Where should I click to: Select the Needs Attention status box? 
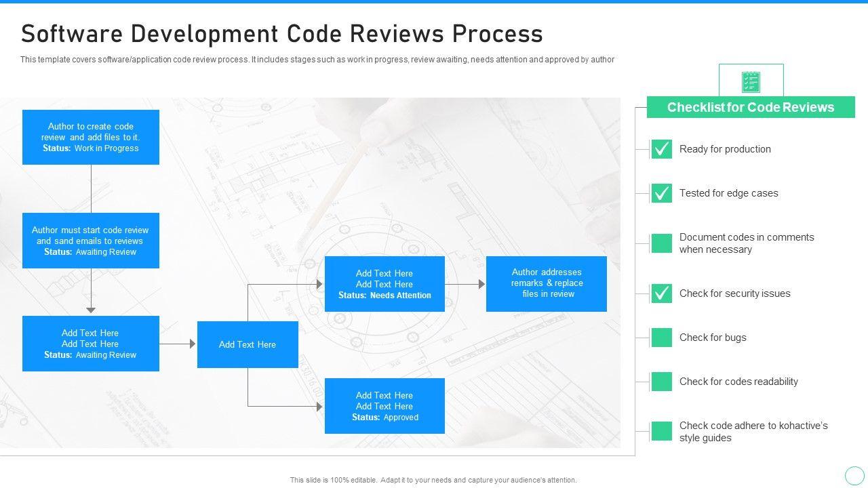pos(384,284)
